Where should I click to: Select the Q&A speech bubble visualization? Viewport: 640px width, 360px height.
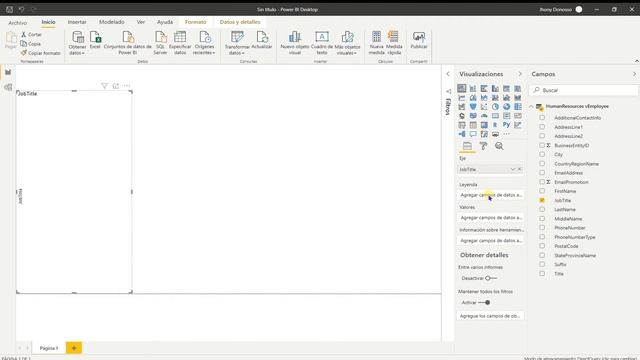coord(473,134)
